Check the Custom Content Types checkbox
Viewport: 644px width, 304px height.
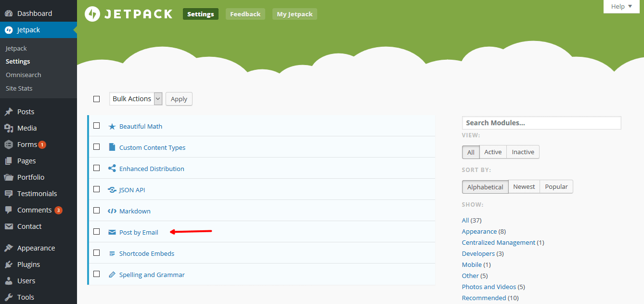point(97,147)
